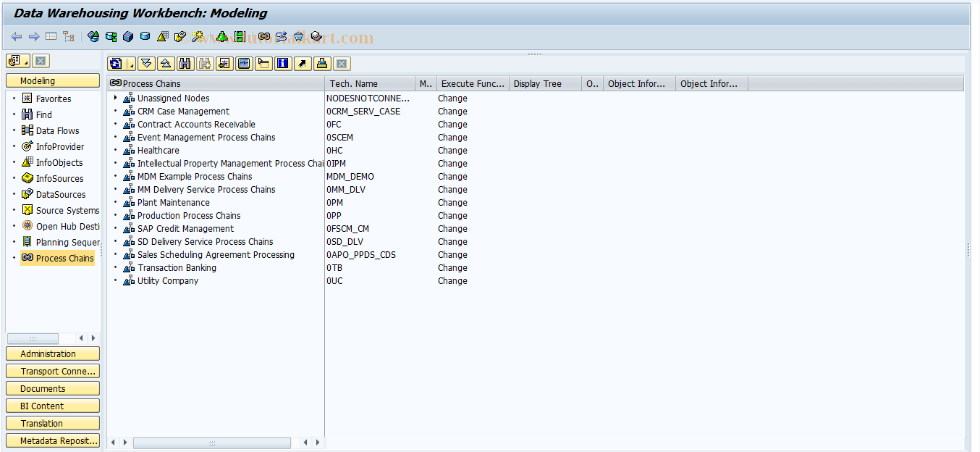Expand all nodes with the descending arrow icon

(x=145, y=64)
